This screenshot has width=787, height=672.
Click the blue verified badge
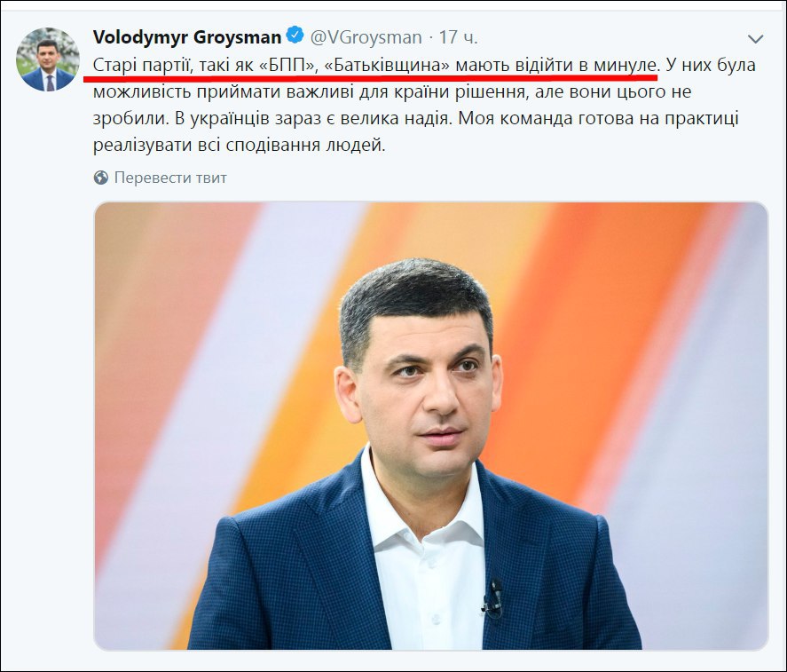click(x=295, y=36)
